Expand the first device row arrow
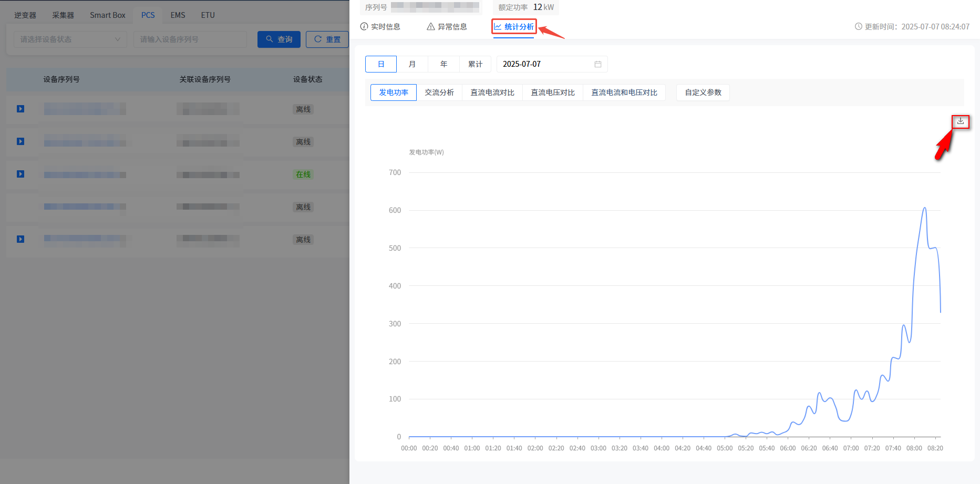 pyautogui.click(x=20, y=109)
